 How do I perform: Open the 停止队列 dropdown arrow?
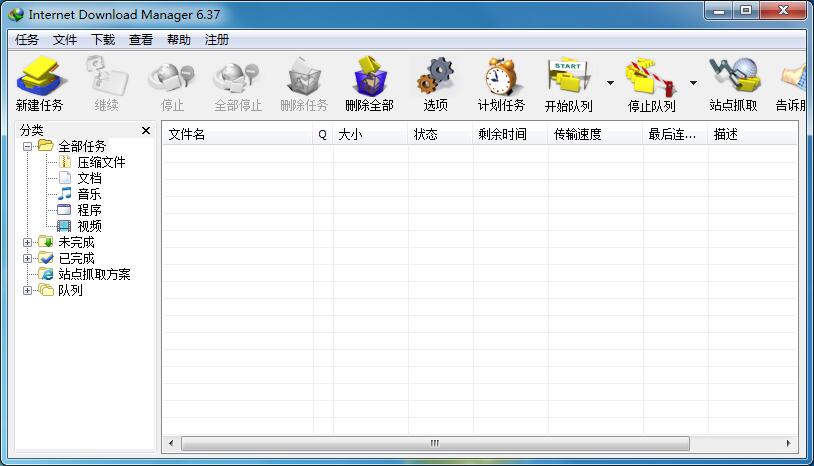point(693,84)
